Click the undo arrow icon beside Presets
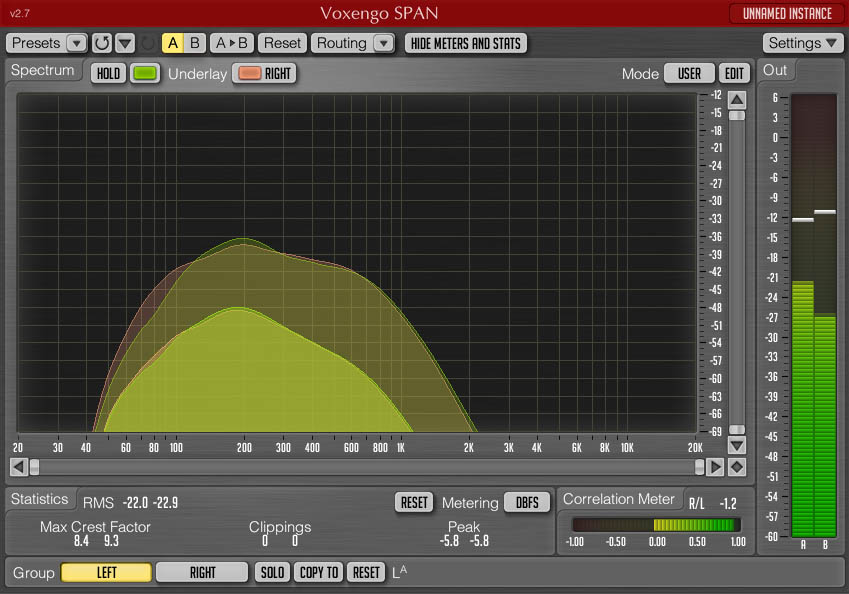The image size is (849, 594). [102, 43]
